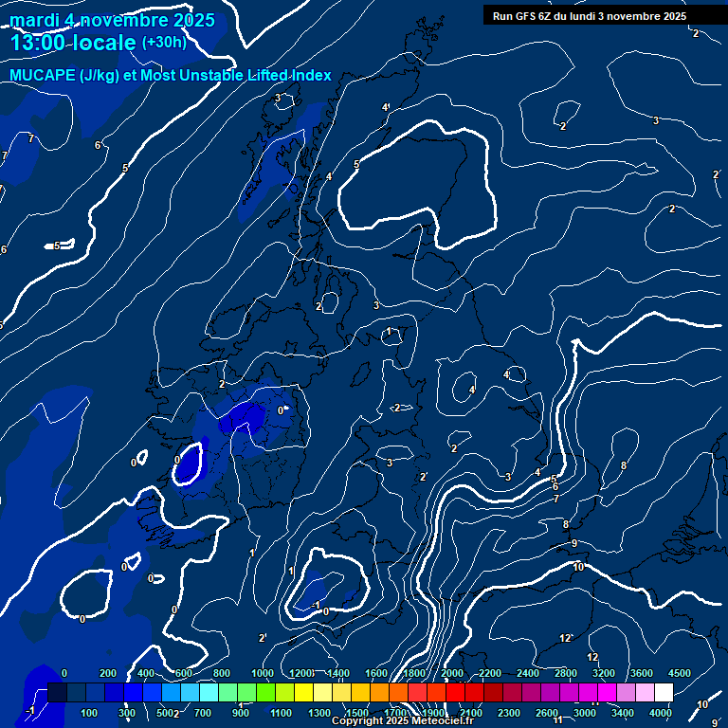Click the legend label '1600'

pos(376,673)
